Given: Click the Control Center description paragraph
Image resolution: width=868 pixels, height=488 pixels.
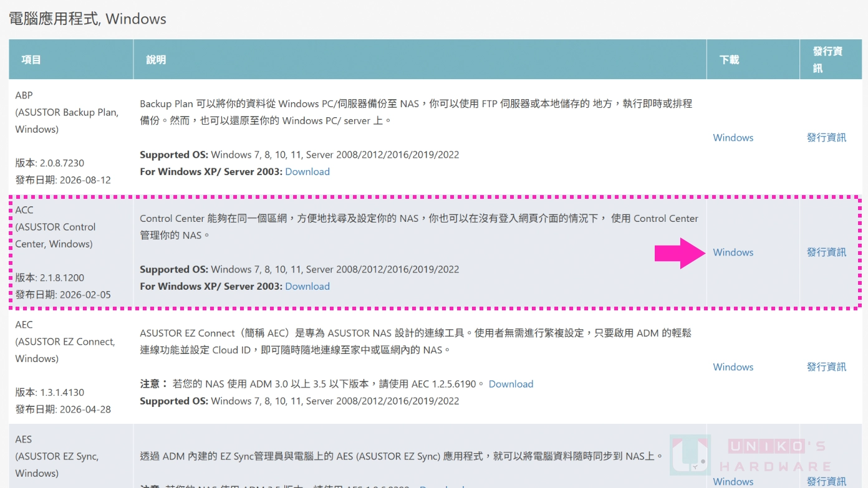Looking at the screenshot, I should point(419,227).
